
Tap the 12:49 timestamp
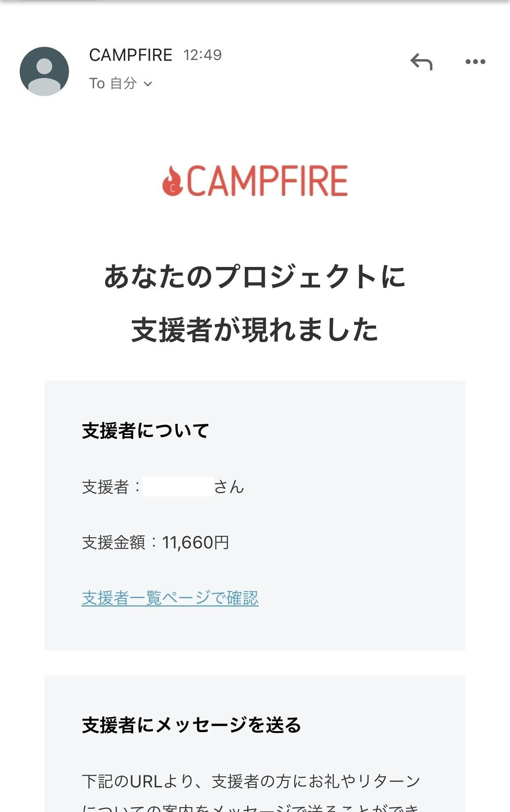[x=202, y=55]
